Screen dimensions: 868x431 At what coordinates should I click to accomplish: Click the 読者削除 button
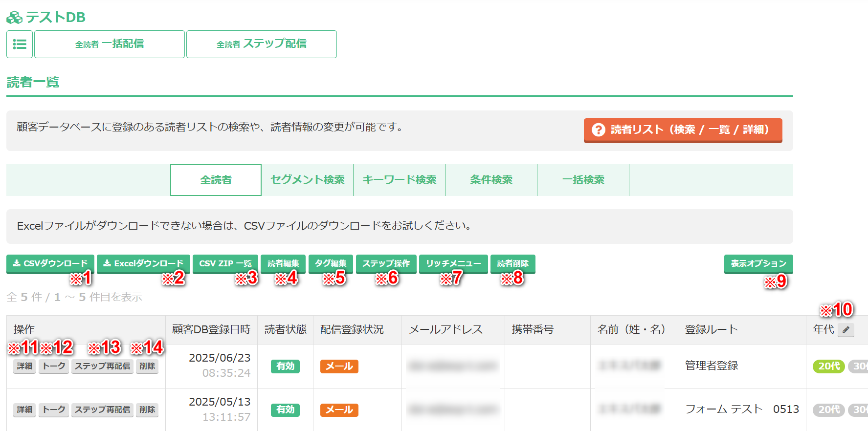tap(512, 263)
